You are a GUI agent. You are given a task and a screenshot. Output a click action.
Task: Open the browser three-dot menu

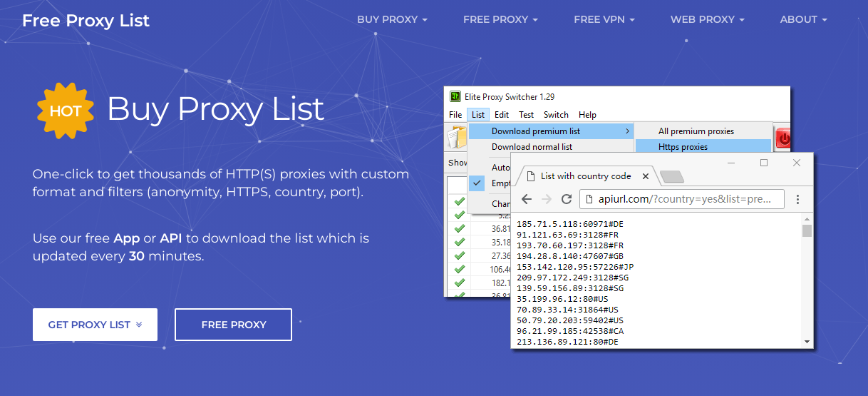tap(798, 199)
